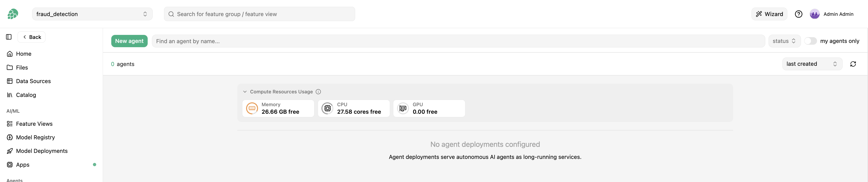Click the Files folder icon
This screenshot has height=182, width=868.
(x=10, y=68)
